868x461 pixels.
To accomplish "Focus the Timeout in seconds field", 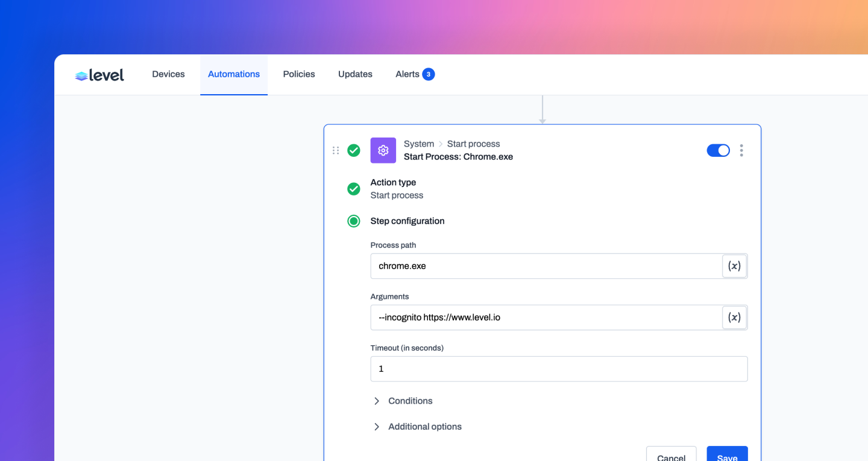I will click(x=559, y=369).
